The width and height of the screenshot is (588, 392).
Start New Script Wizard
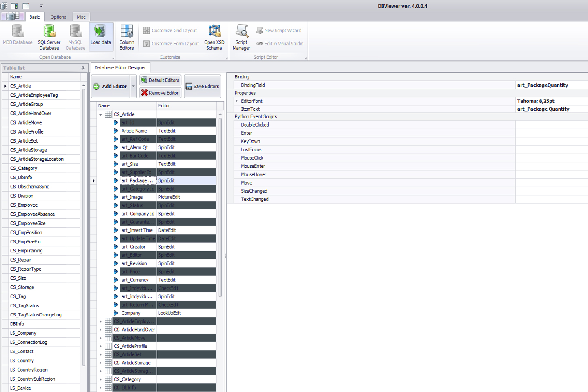279,31
